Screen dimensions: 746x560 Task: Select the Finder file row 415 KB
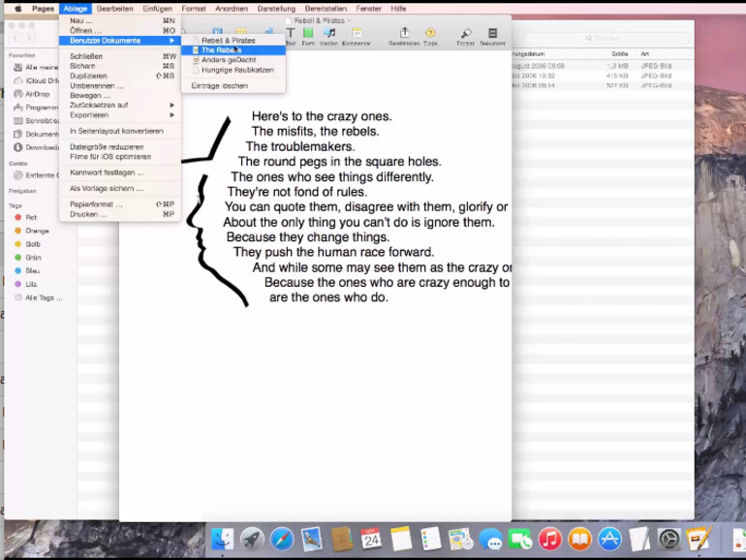603,76
